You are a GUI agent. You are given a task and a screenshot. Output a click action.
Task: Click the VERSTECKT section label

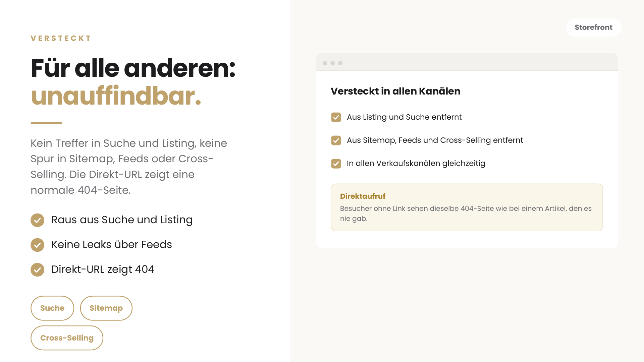pyautogui.click(x=61, y=38)
